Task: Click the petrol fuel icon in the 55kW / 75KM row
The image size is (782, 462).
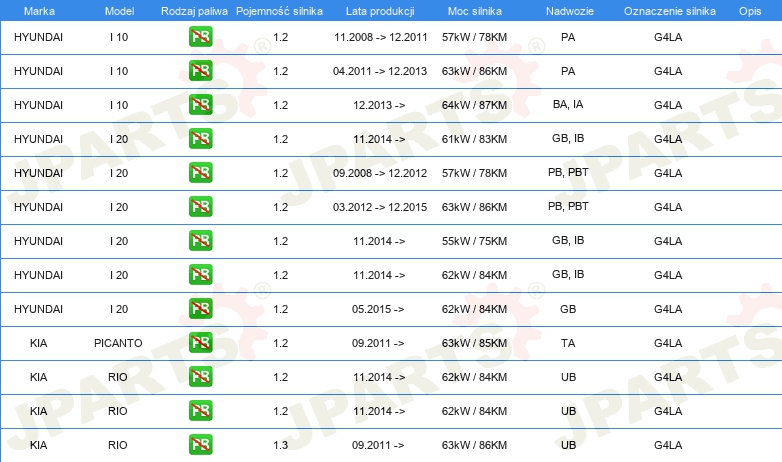Action: (200, 240)
